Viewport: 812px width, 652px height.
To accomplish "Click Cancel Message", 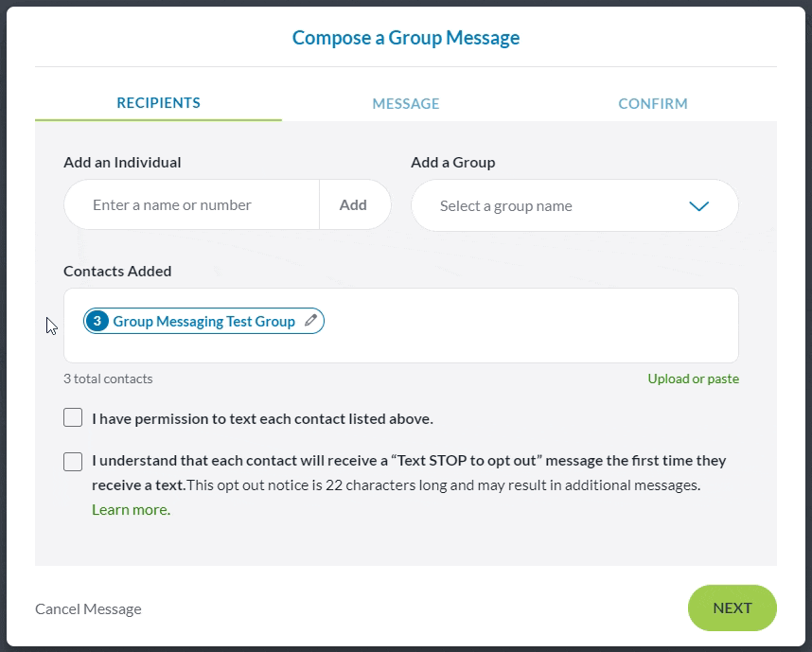I will point(88,608).
